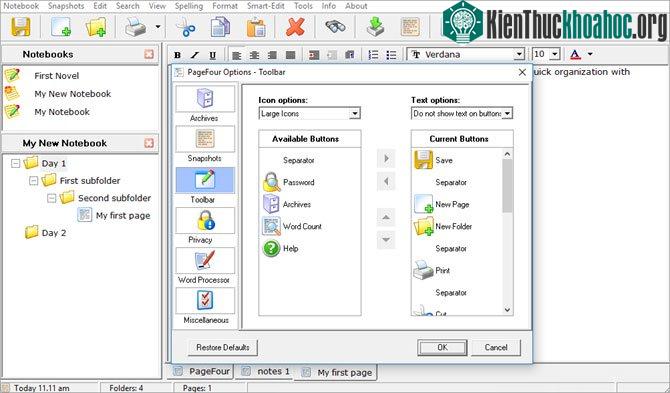Justify text alignment

click(x=290, y=55)
